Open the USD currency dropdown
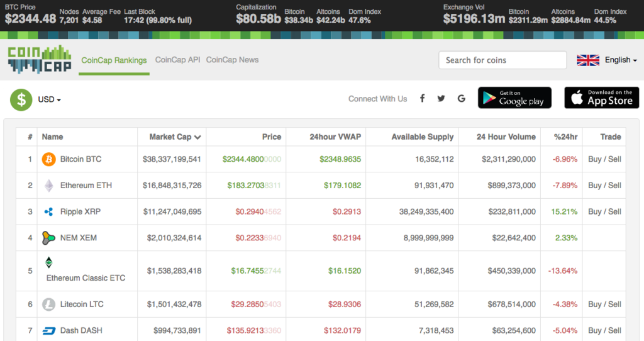Image resolution: width=644 pixels, height=341 pixels. pyautogui.click(x=49, y=99)
